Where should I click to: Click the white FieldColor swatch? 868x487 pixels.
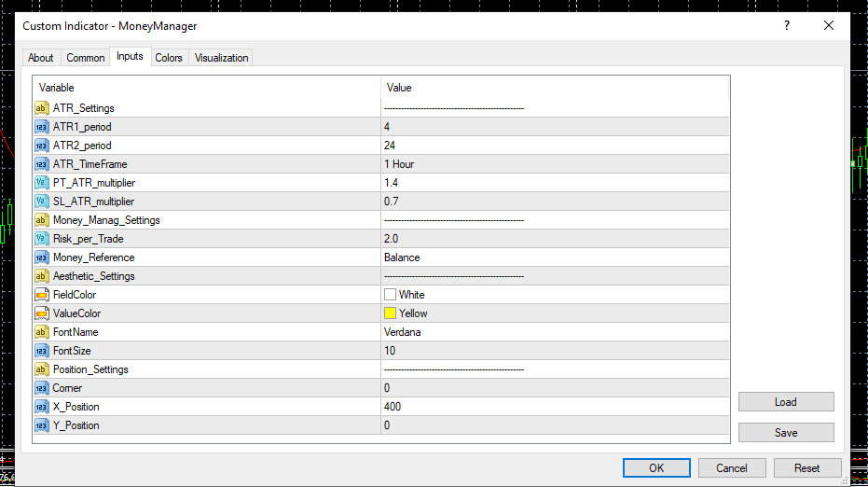click(x=390, y=295)
